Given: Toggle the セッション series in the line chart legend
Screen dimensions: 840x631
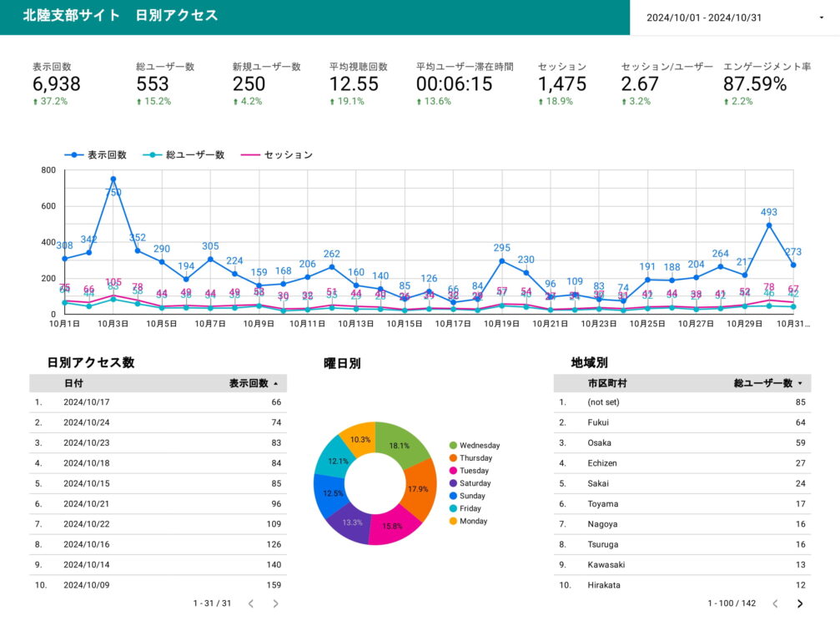Looking at the screenshot, I should (x=276, y=155).
